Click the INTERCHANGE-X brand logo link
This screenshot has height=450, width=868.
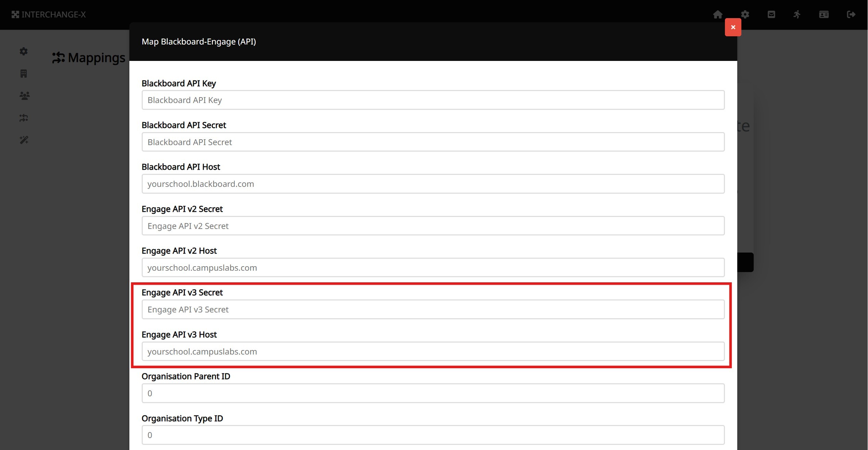point(49,14)
